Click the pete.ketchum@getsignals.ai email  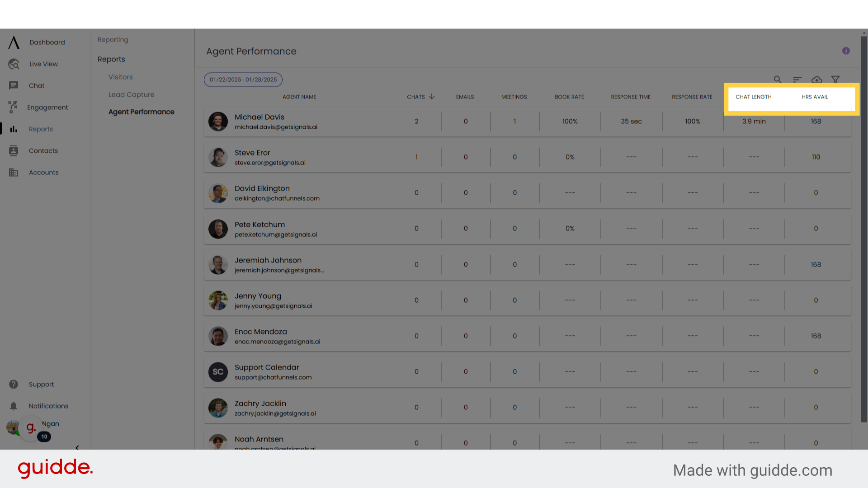tap(276, 235)
